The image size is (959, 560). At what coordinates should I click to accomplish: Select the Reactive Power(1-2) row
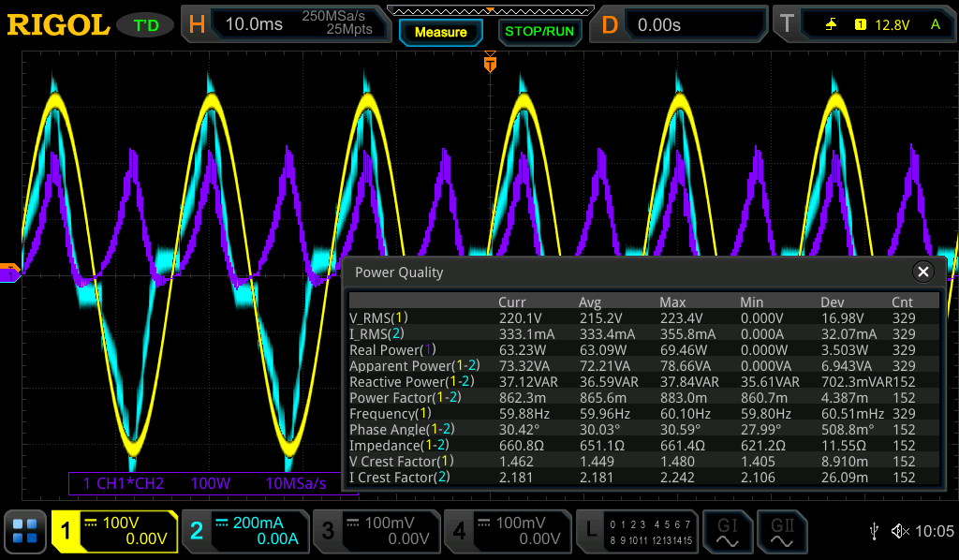pyautogui.click(x=644, y=381)
